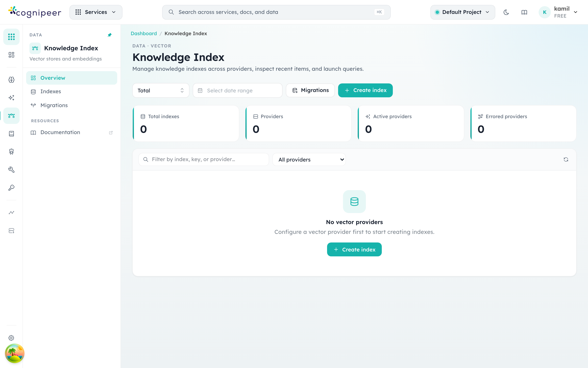The height and width of the screenshot is (368, 588).
Task: Toggle dark mode with the moon icon
Action: 506,12
